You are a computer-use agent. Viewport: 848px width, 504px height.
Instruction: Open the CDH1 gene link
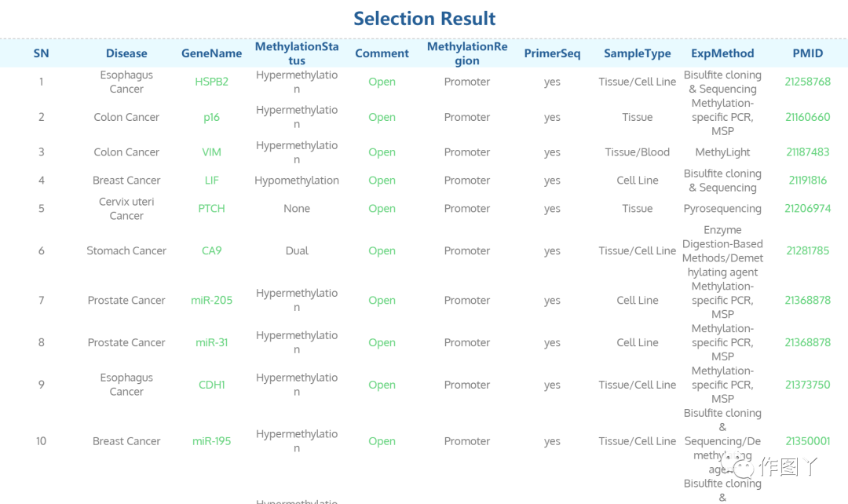coord(211,385)
